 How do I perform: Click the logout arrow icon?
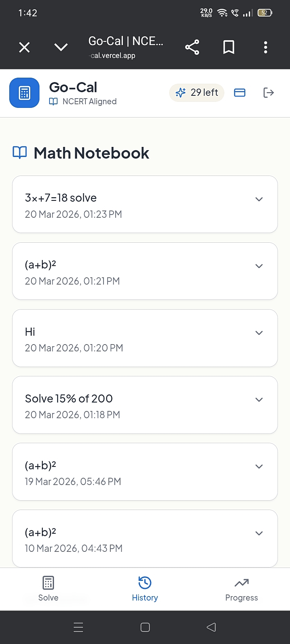point(268,93)
